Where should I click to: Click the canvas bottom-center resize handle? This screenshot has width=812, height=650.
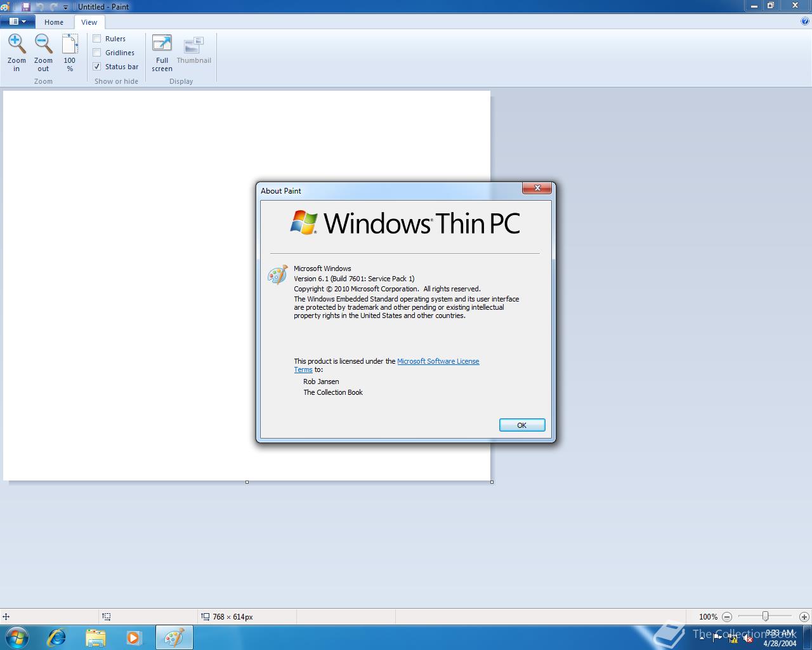coord(247,482)
